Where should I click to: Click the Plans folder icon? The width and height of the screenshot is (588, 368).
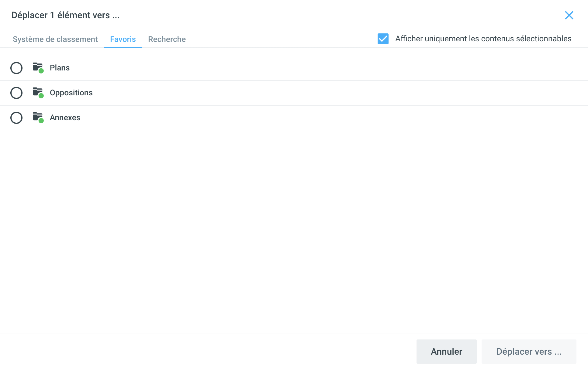pos(37,66)
